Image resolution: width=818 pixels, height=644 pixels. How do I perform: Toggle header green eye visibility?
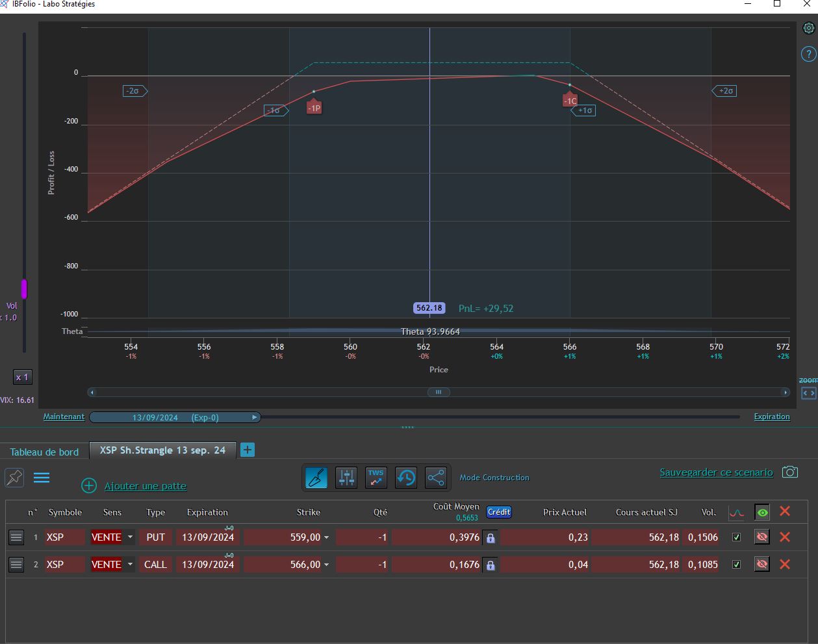[x=762, y=513]
